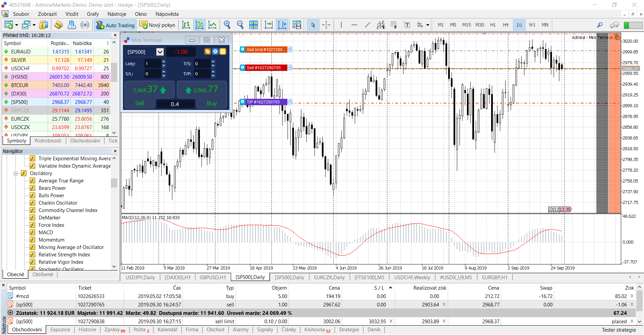Draw a horizontal line
The height and width of the screenshot is (335, 644).
(x=354, y=25)
